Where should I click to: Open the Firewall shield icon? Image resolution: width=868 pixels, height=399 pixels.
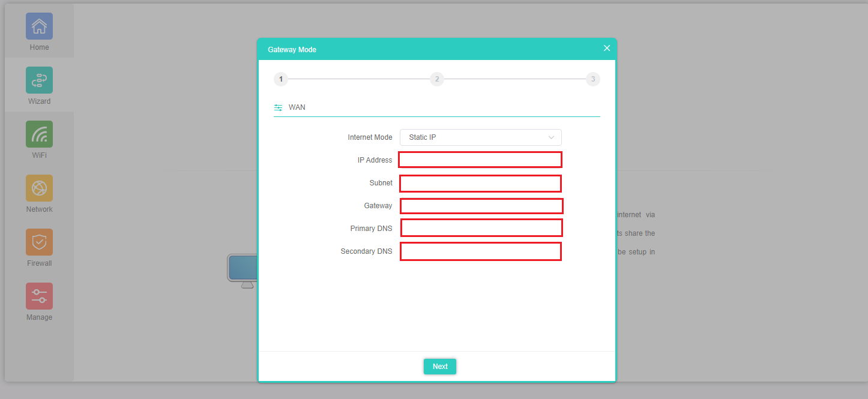coord(39,242)
